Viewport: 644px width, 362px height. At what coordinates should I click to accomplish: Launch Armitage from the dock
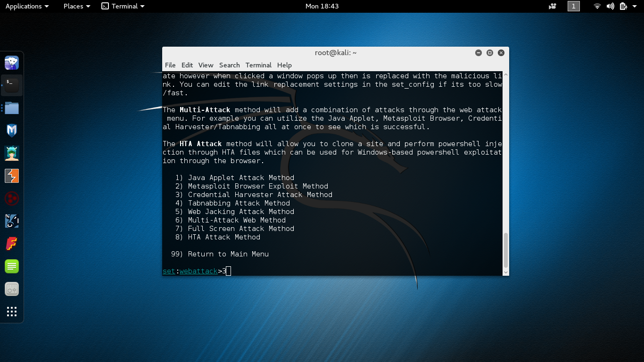pyautogui.click(x=12, y=153)
